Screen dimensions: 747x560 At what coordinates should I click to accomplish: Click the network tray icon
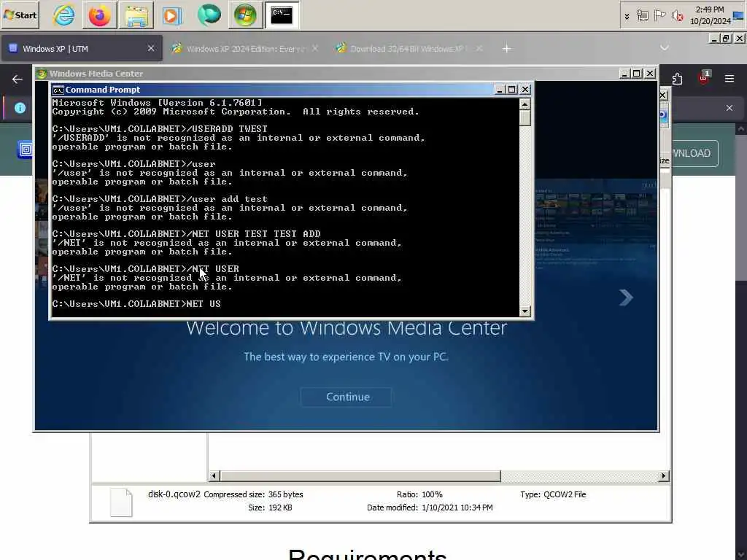[642, 16]
